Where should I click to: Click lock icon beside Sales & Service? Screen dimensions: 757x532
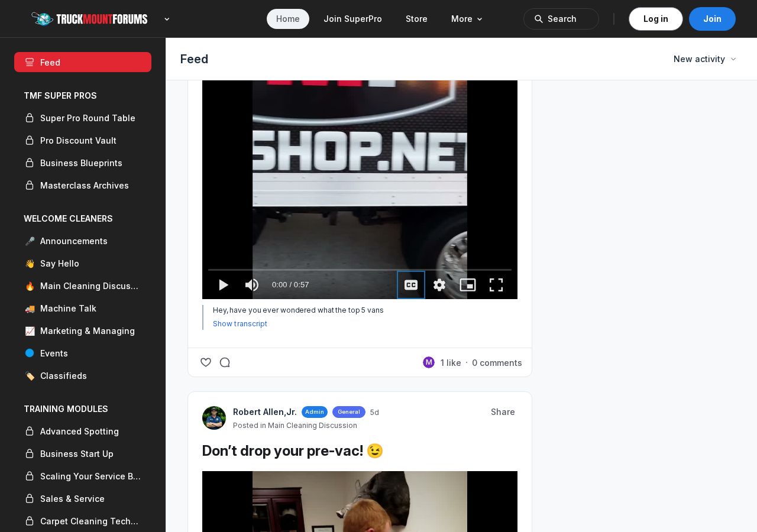[29, 499]
